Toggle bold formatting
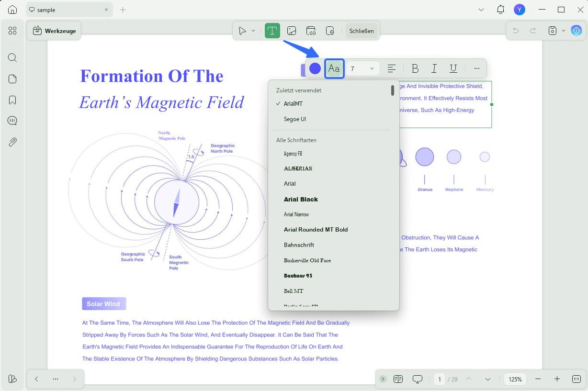Viewport: 588px width, 391px height. 415,68
